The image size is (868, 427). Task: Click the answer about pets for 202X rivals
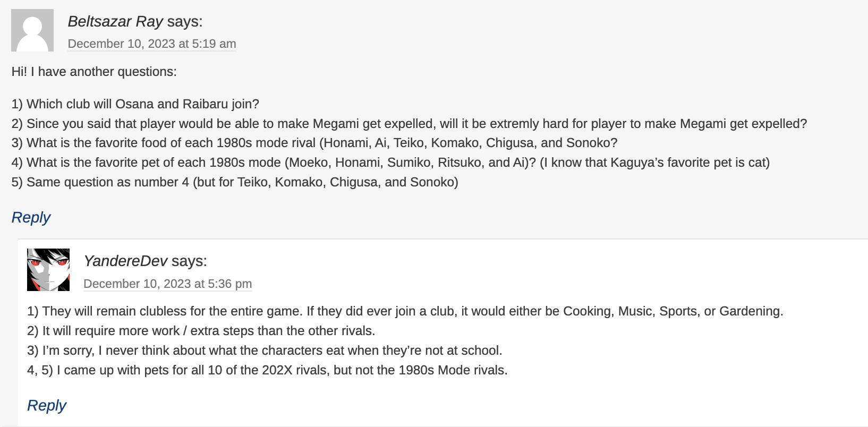267,370
